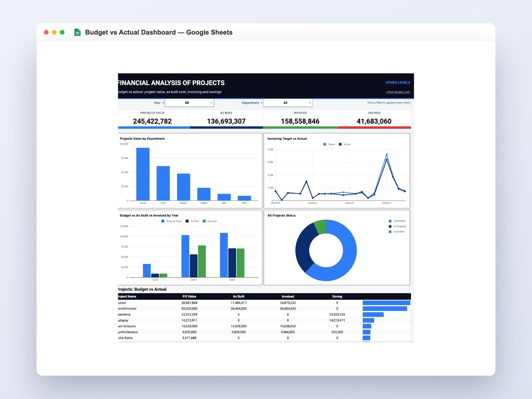
Task: Click the Invoiced legend swatch in yearly chart
Action: [204, 221]
